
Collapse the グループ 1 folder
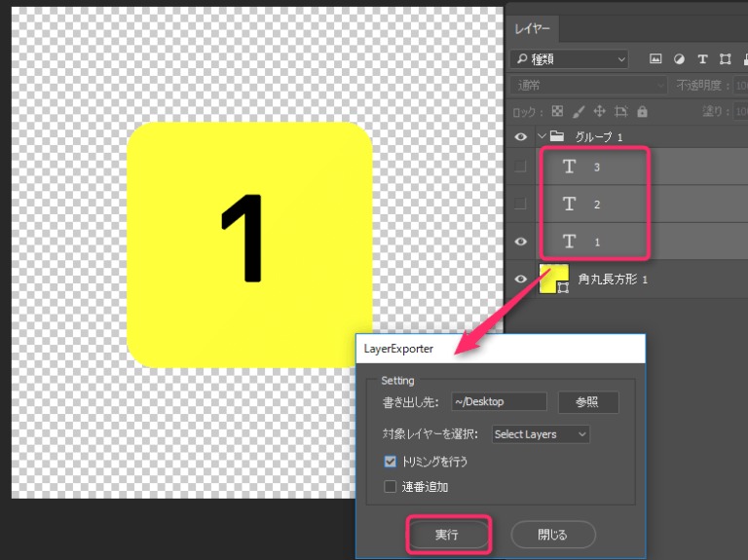click(542, 137)
